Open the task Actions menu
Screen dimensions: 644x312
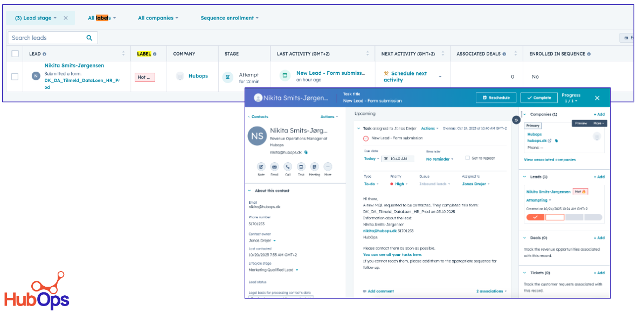[x=430, y=128]
